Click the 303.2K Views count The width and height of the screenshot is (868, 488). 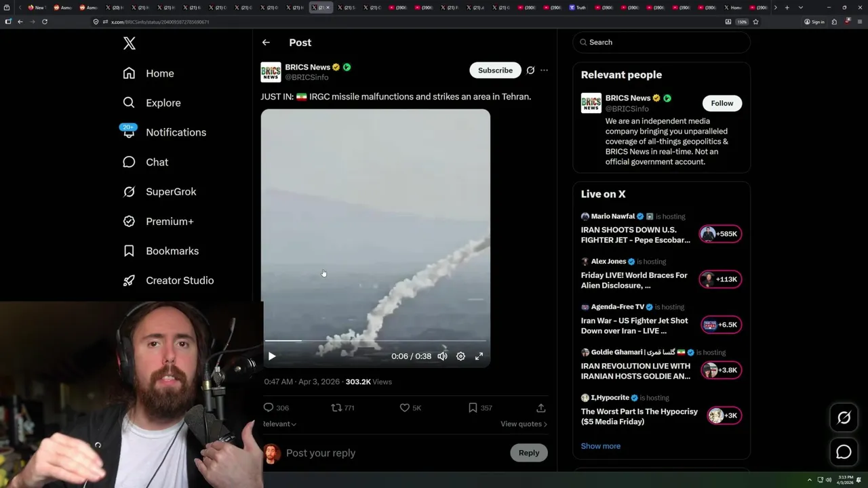pos(368,382)
